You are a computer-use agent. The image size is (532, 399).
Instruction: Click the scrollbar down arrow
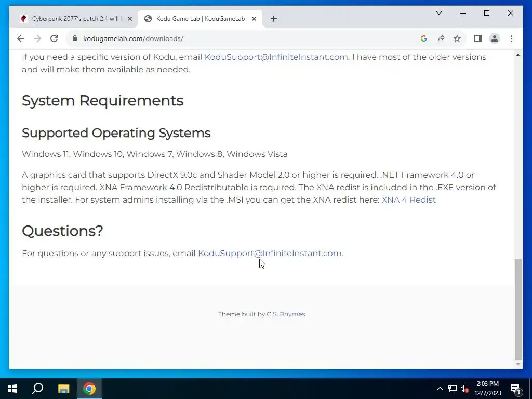pos(518,364)
